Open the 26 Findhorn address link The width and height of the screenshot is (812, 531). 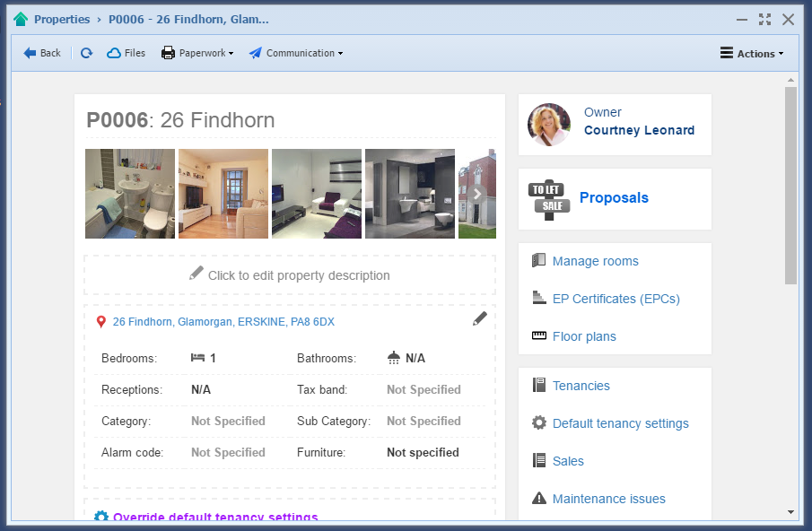coord(223,322)
